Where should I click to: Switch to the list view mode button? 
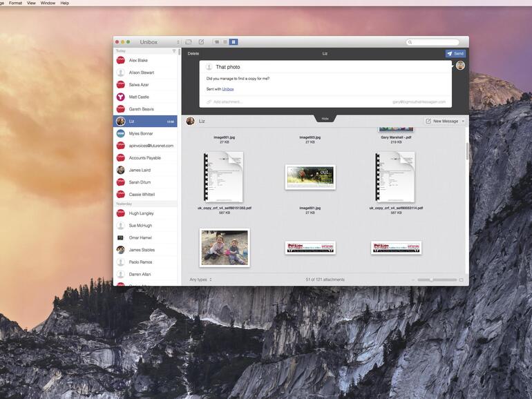point(225,42)
